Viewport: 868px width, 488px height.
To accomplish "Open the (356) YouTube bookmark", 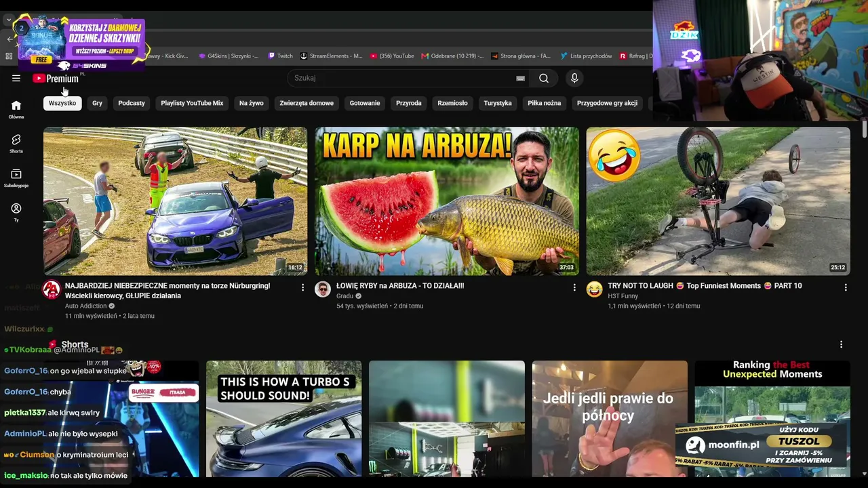I will click(x=392, y=56).
